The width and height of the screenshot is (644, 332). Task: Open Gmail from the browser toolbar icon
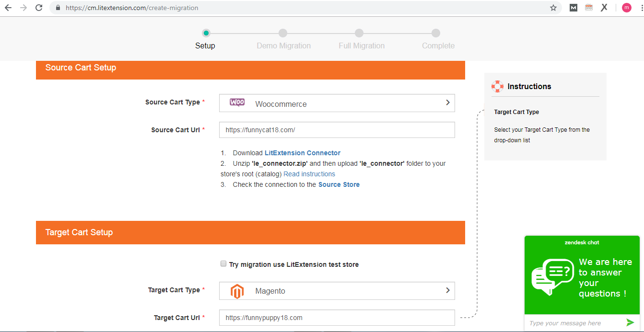click(x=573, y=8)
